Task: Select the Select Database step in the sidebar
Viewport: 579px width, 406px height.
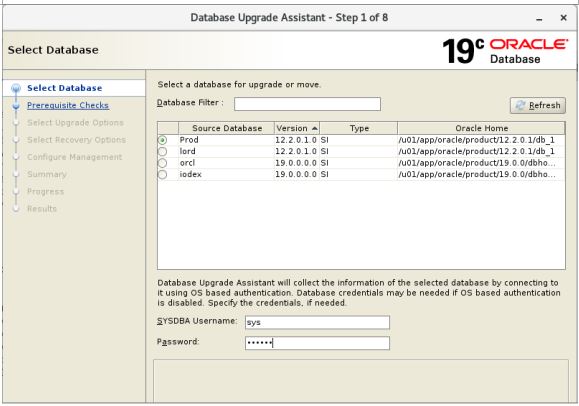Action: pos(65,88)
